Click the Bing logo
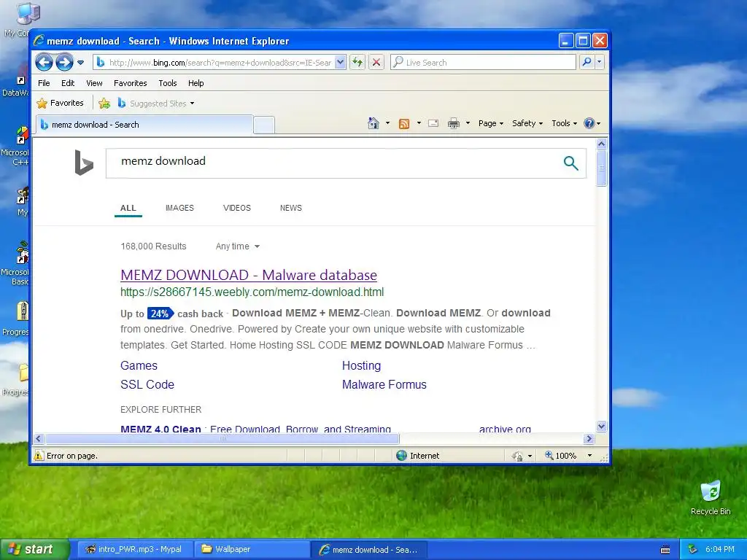Viewport: 747px width, 560px height. tap(84, 163)
